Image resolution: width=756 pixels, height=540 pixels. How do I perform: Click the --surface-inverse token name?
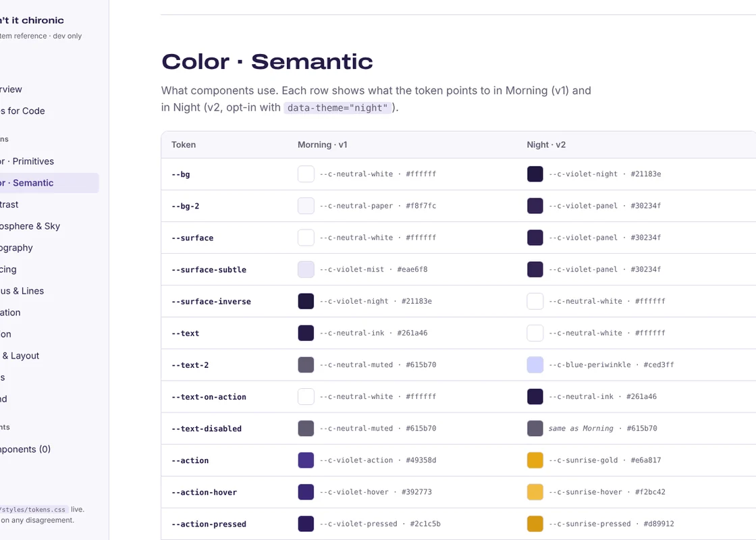click(211, 302)
